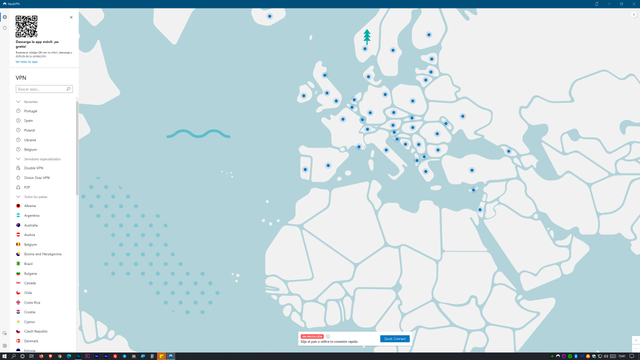
Task: Select Argentina country name in list
Action: [31, 216]
